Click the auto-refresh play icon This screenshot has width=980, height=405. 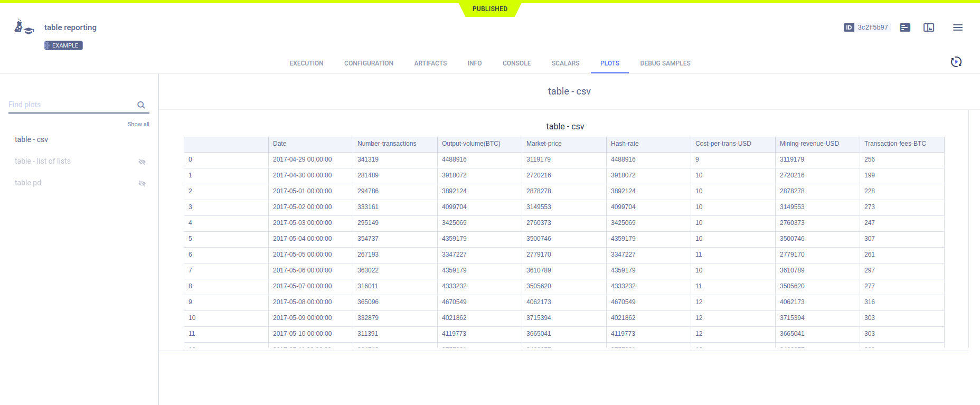pos(956,62)
